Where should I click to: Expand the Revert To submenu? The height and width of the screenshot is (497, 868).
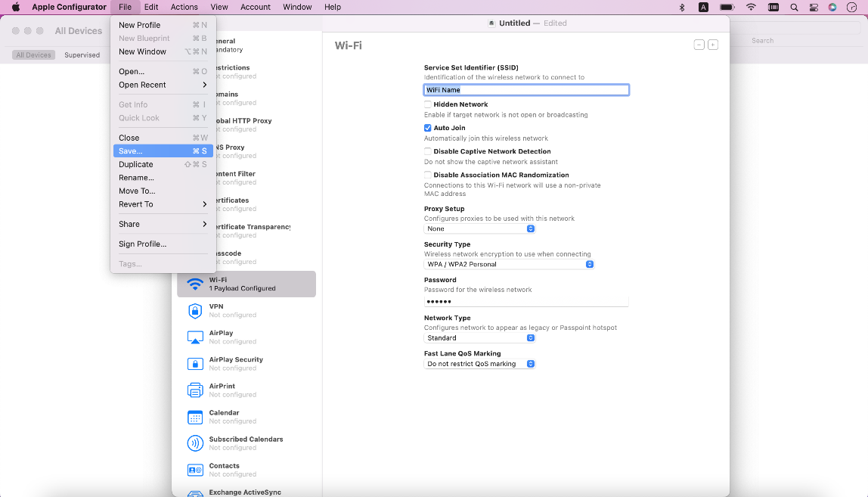point(163,204)
